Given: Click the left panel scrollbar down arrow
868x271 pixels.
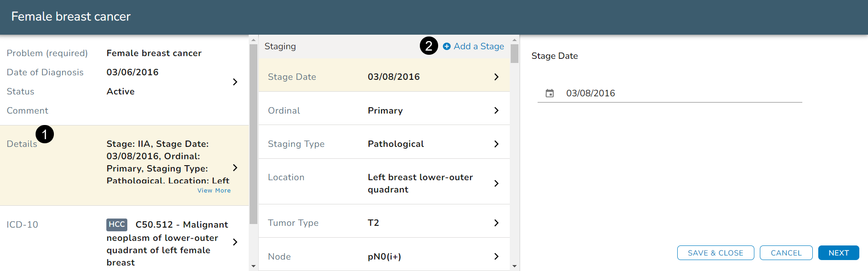Looking at the screenshot, I should point(253,266).
